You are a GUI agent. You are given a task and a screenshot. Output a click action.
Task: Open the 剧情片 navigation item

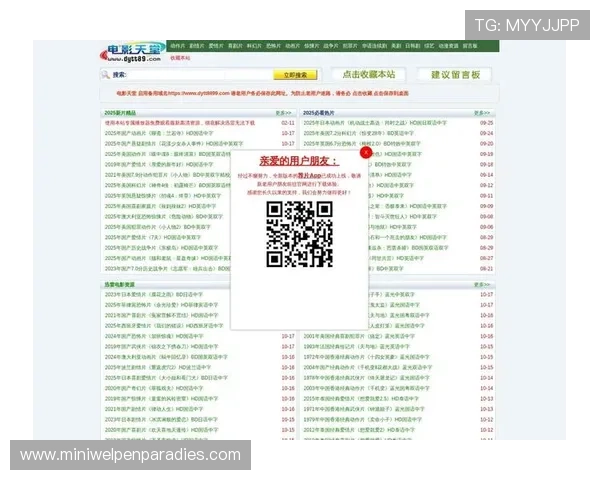(197, 46)
